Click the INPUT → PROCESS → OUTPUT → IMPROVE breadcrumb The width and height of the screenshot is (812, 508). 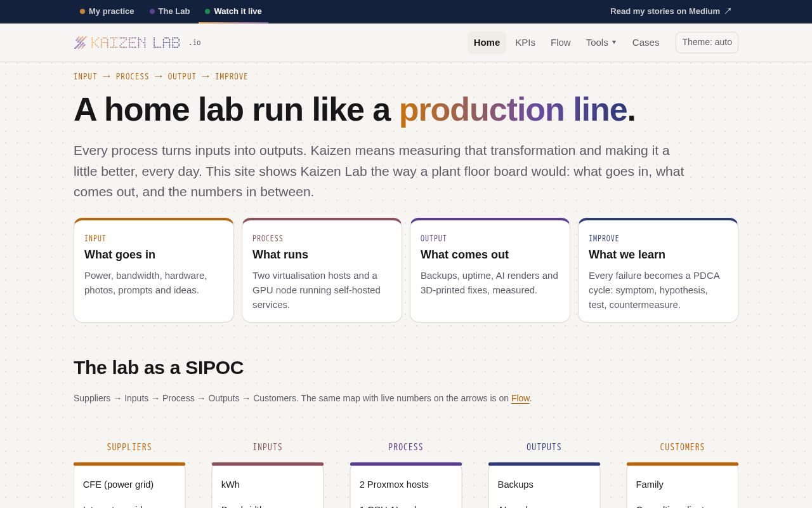[x=160, y=77]
